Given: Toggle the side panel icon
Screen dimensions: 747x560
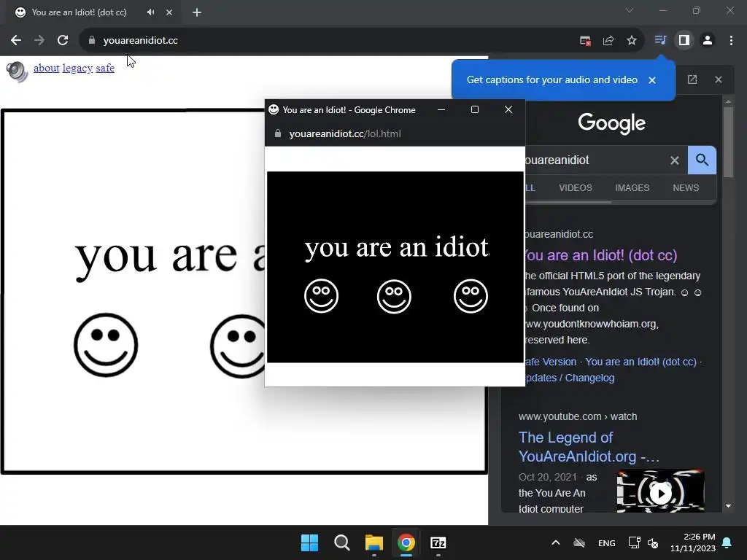Looking at the screenshot, I should pos(684,41).
